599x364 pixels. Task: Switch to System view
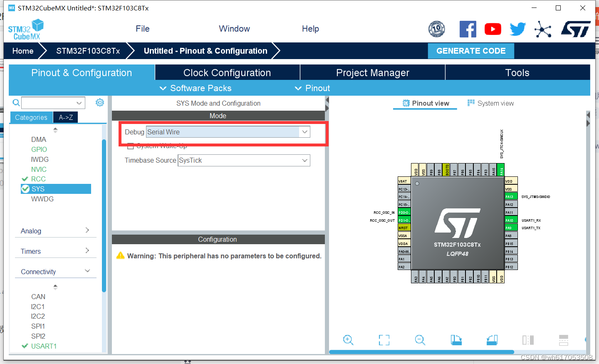coord(490,103)
